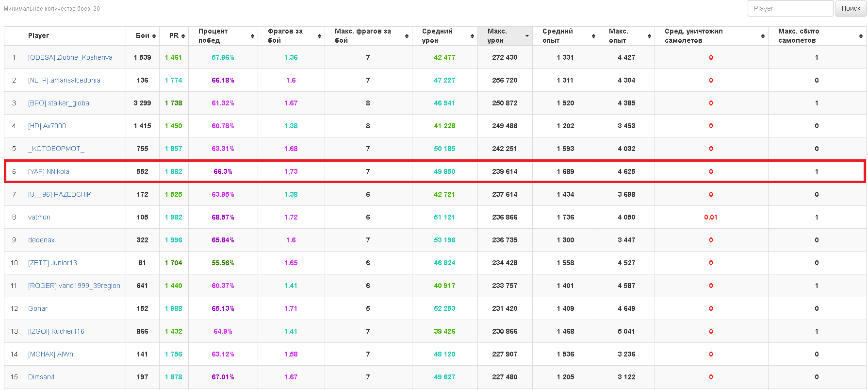The width and height of the screenshot is (868, 390).
Task: Select PR value 1 882
Action: click(x=173, y=171)
